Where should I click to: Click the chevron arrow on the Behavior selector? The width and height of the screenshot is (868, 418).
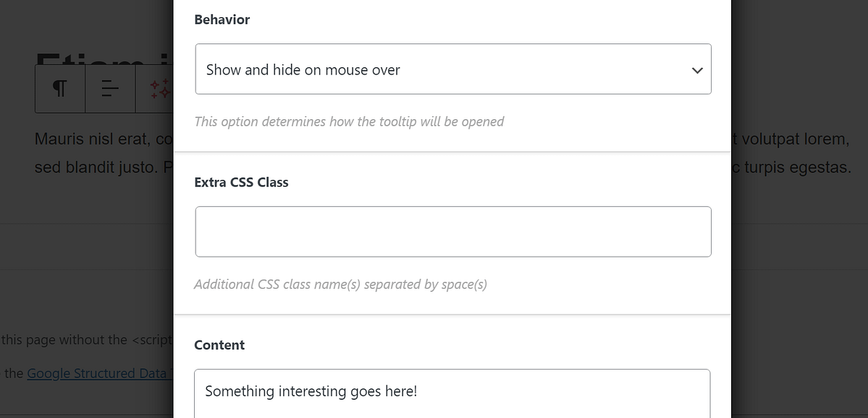(697, 69)
